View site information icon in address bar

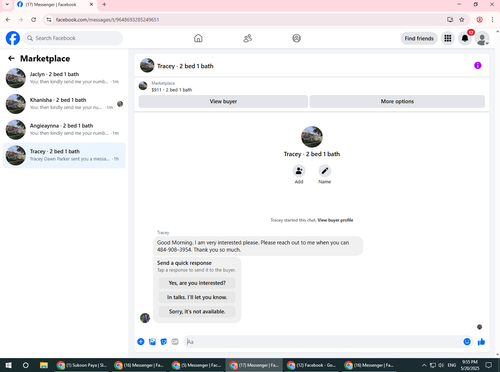[49, 20]
